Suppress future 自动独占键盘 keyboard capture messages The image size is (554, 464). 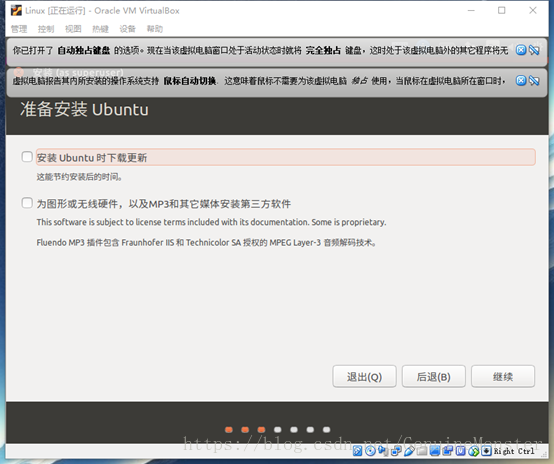click(x=534, y=50)
